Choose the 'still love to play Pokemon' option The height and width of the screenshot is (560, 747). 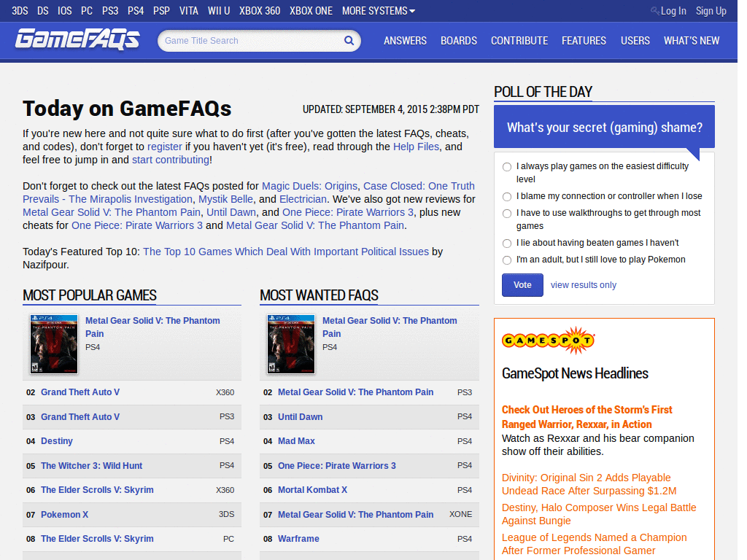click(x=507, y=260)
